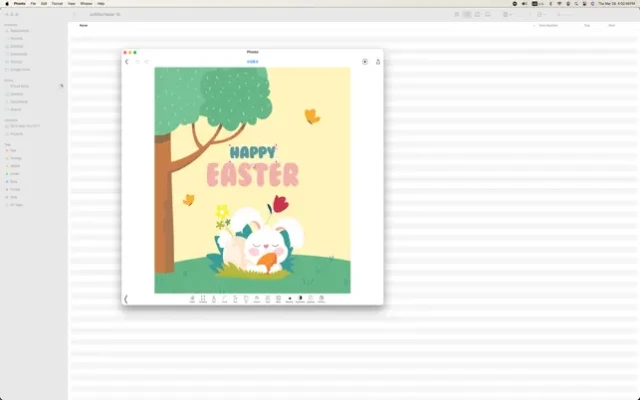Select rightmost tool in bottom editing toolbar

click(x=322, y=299)
